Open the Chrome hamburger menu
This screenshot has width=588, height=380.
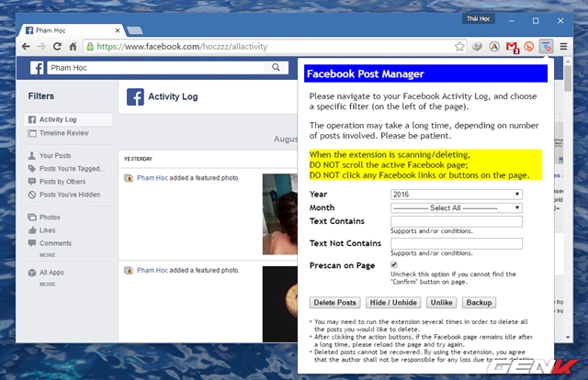pyautogui.click(x=564, y=45)
